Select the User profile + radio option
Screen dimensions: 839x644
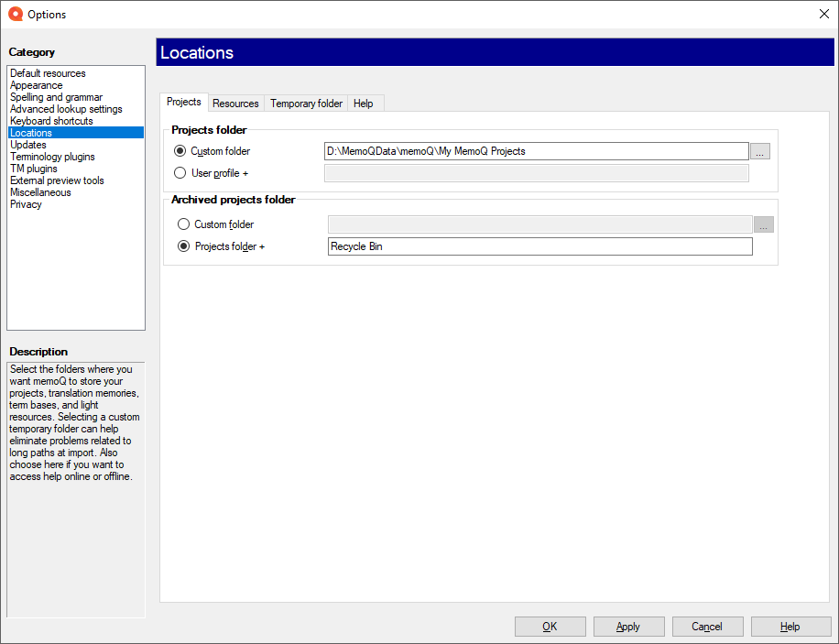[180, 173]
